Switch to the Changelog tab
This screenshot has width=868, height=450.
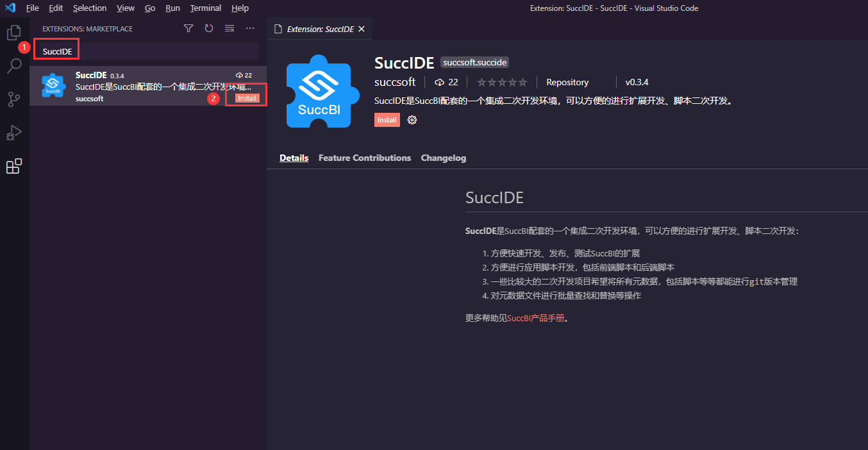point(443,158)
